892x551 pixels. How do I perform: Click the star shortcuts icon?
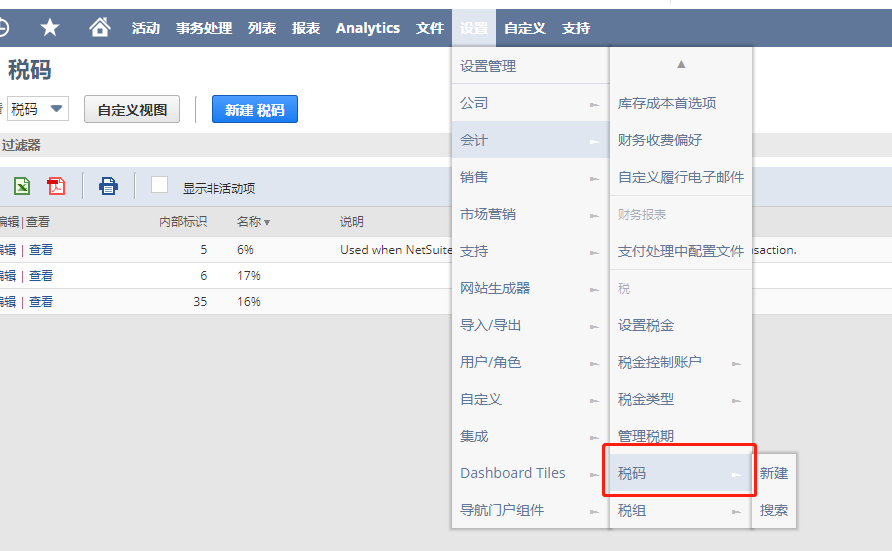coord(49,28)
